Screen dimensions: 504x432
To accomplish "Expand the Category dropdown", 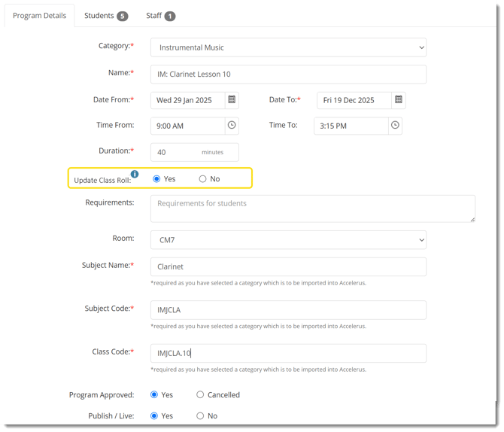I will coord(288,47).
